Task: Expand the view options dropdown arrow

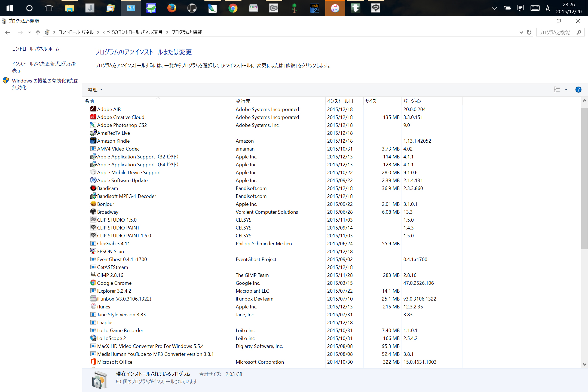Action: point(566,90)
